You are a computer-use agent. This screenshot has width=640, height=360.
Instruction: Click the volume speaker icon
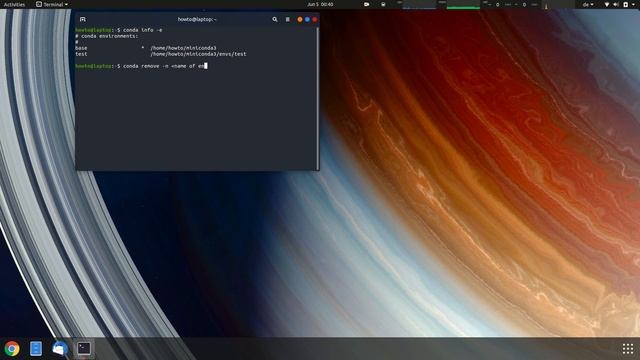click(616, 4)
